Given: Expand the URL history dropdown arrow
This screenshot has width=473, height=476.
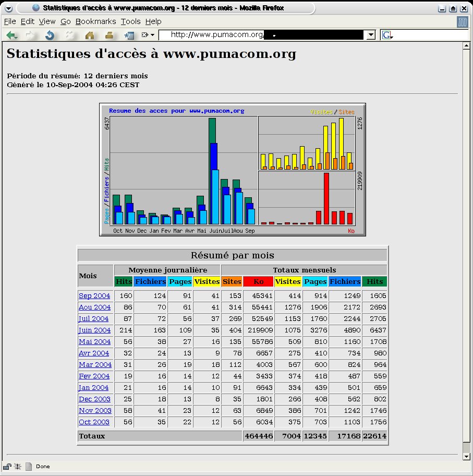Looking at the screenshot, I should click(371, 35).
